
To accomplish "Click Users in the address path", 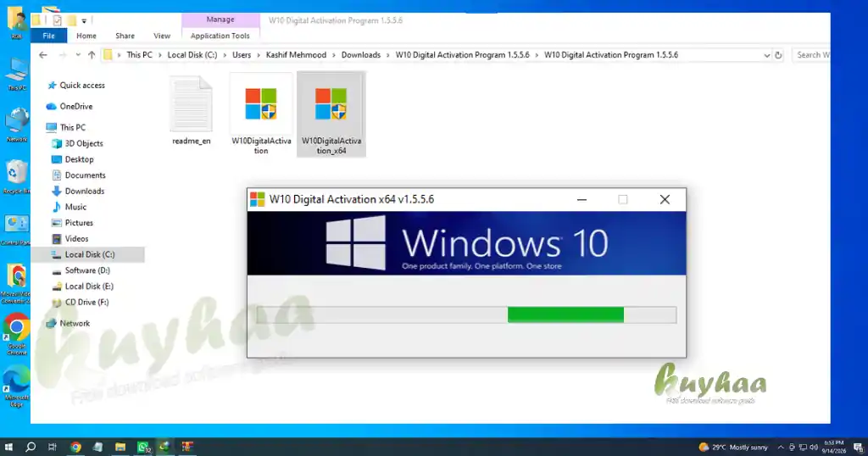I will coord(242,55).
